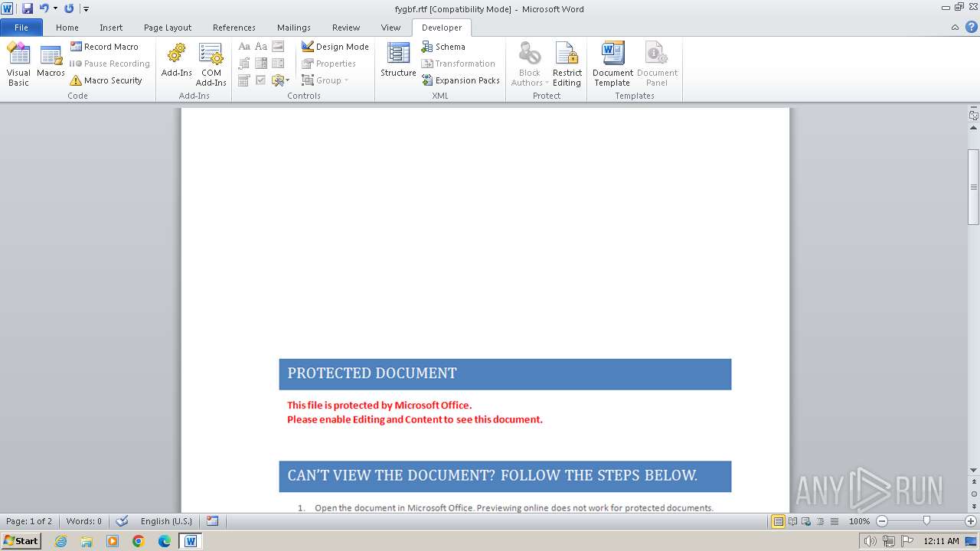Viewport: 980px width, 551px height.
Task: Switch to the Mailings tab
Action: pos(294,28)
